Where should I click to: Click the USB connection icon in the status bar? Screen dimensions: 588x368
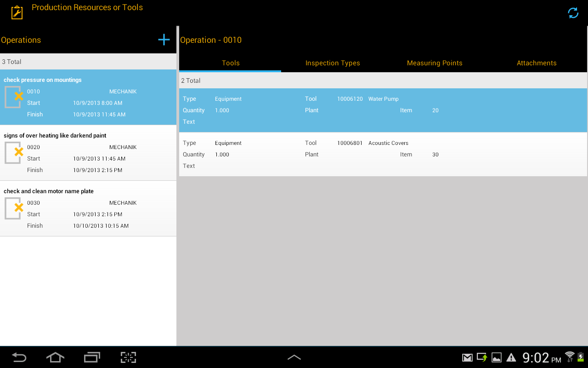pyautogui.click(x=481, y=357)
